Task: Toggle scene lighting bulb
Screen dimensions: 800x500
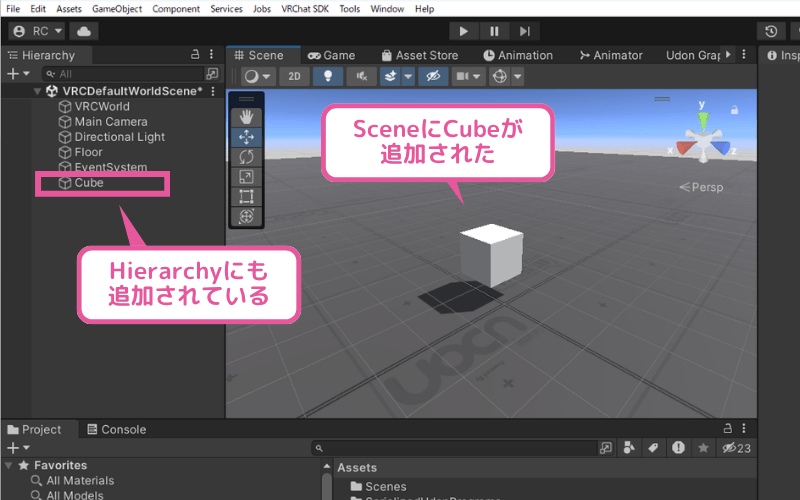Action: pos(328,77)
